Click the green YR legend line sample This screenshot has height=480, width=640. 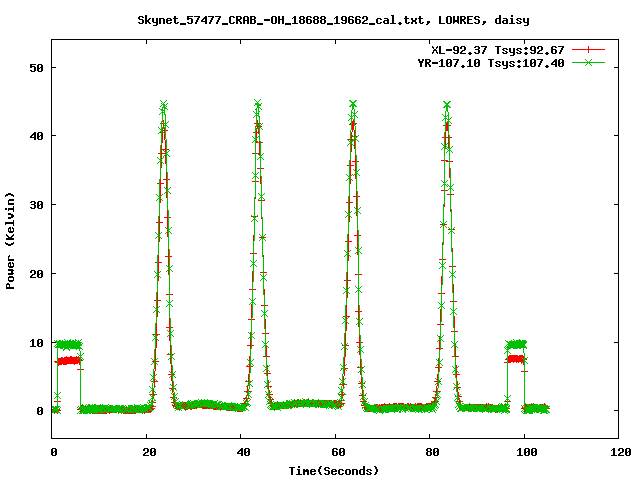[588, 62]
